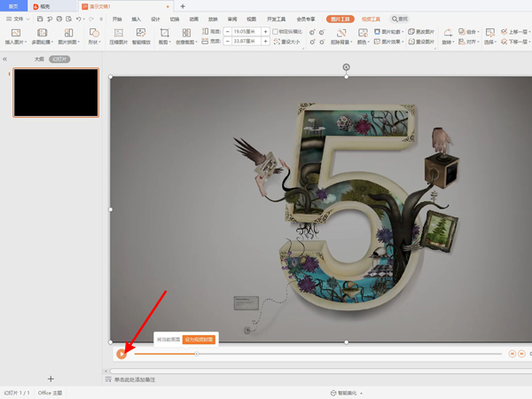Image resolution: width=532 pixels, height=399 pixels.
Task: Click the Remove Background icon
Action: [x=340, y=33]
